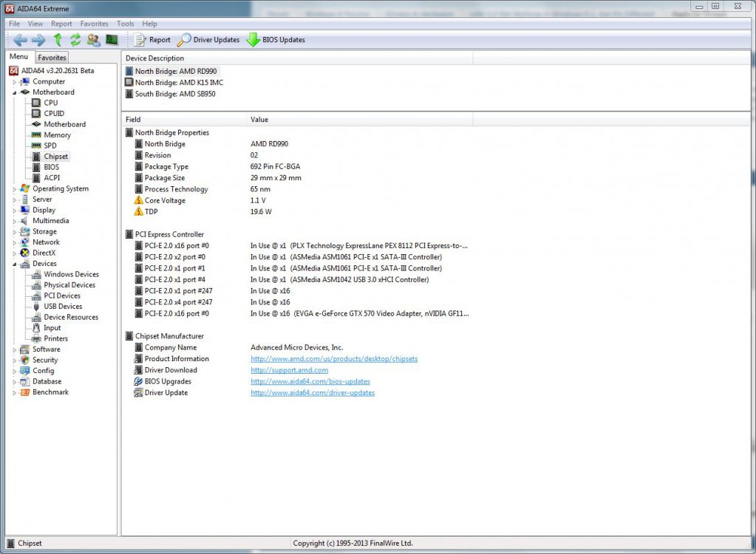Open the support.amd.com driver link
756x554 pixels.
tap(289, 370)
